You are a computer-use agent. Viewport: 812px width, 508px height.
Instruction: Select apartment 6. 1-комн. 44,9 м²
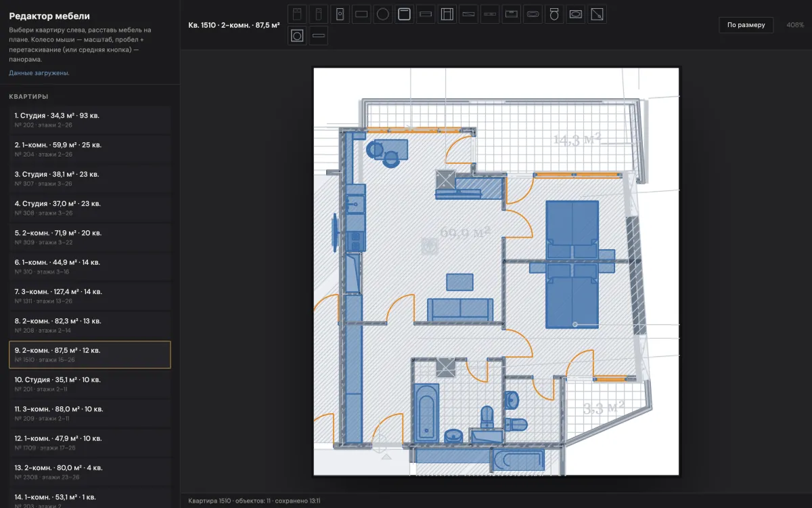pos(90,267)
